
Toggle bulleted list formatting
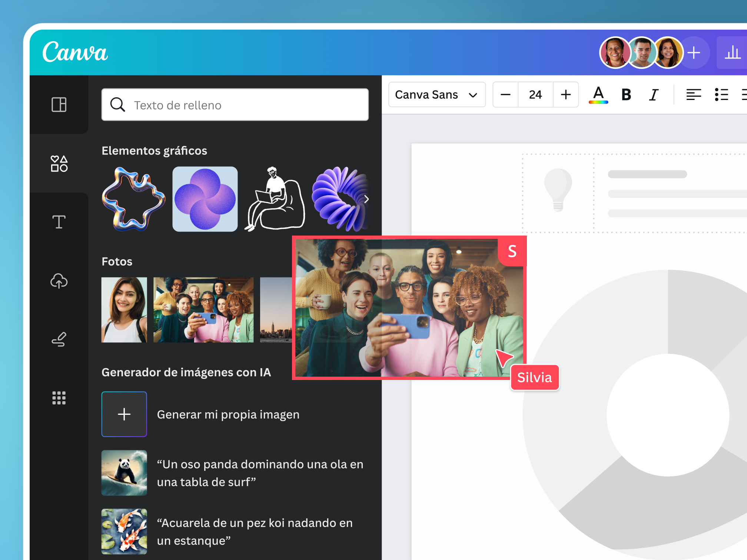[x=721, y=95]
